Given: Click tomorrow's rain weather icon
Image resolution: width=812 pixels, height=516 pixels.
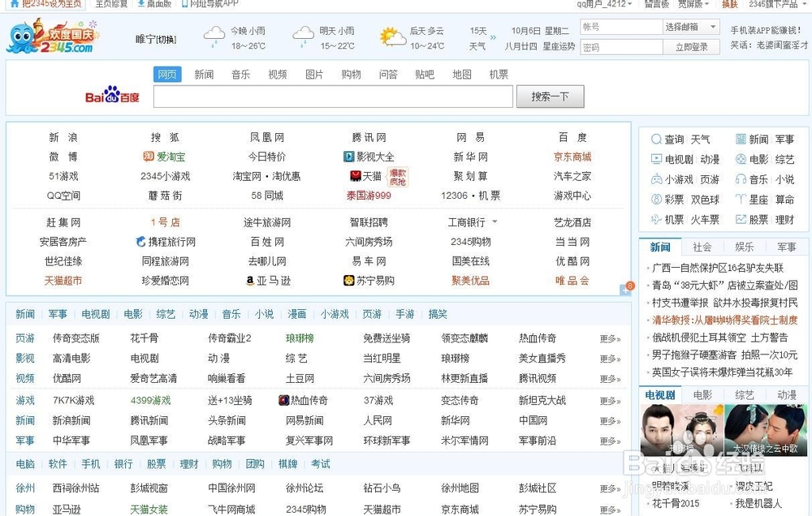Looking at the screenshot, I should click(304, 37).
